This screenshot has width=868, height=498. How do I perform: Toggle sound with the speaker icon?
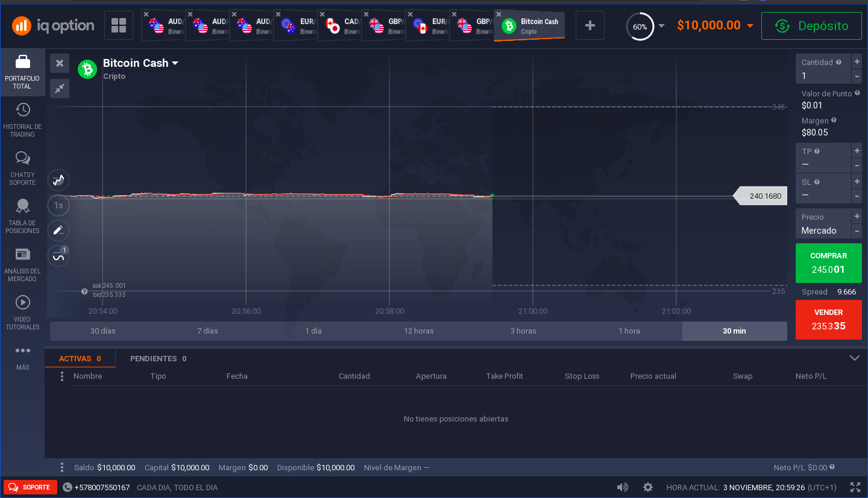click(622, 487)
